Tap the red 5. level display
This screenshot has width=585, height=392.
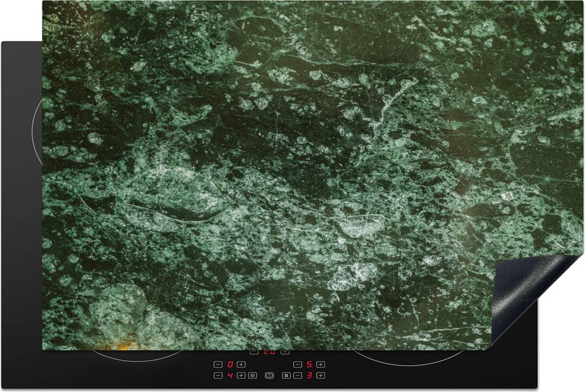click(309, 365)
